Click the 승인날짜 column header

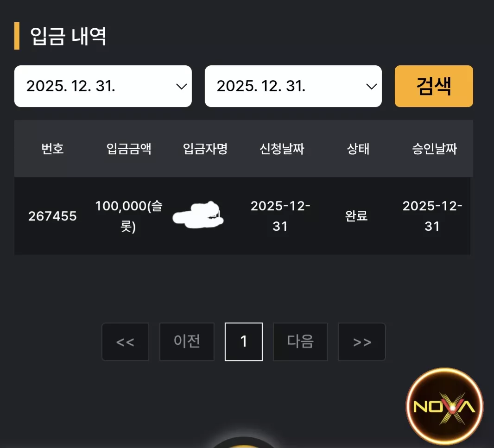435,149
